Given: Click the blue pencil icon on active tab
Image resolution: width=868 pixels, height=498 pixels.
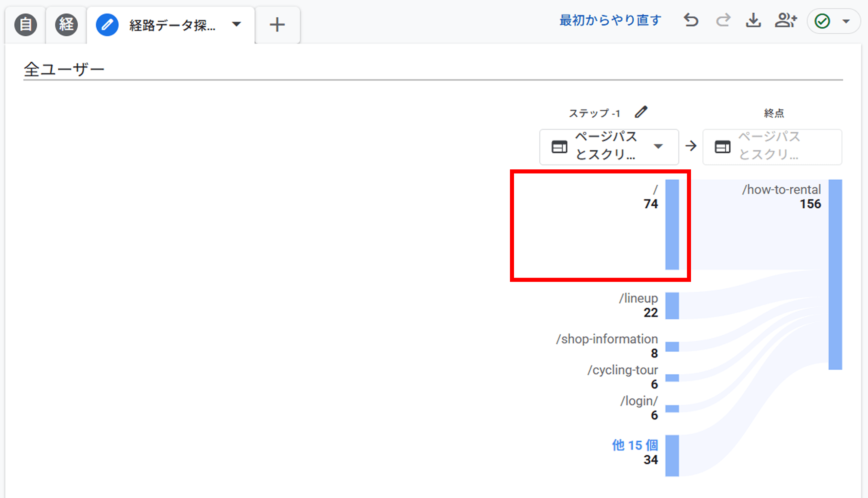Looking at the screenshot, I should pyautogui.click(x=107, y=25).
